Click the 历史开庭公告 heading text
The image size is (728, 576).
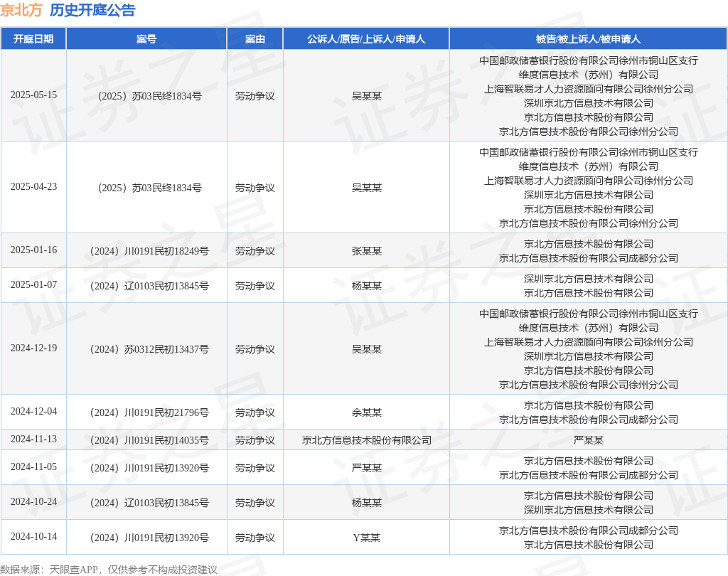tap(92, 10)
